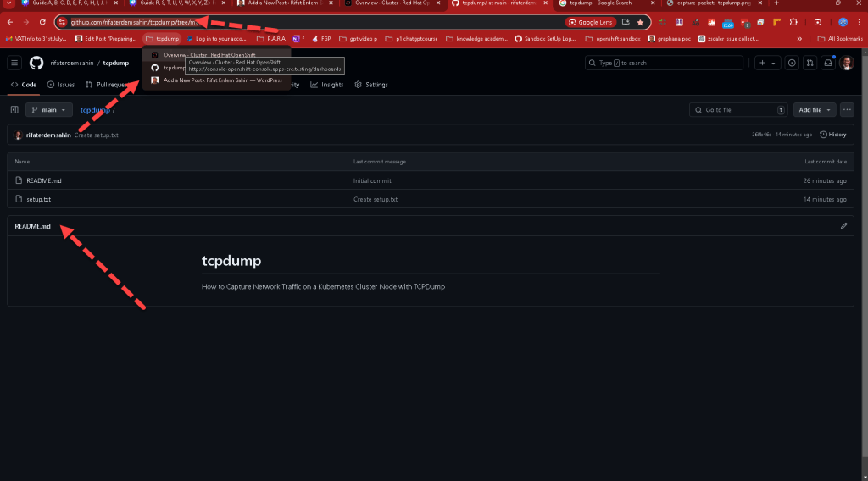Open the P.A.R.A bookmarks folder
Screen dimensions: 868x481
coord(271,39)
